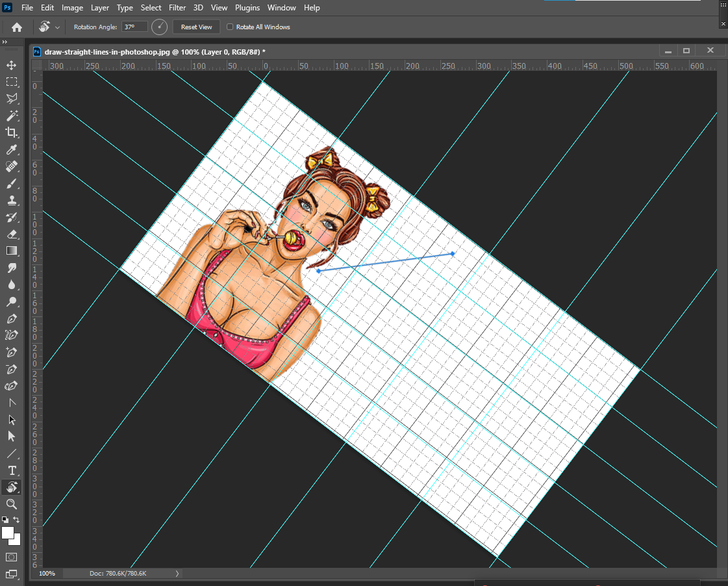Image resolution: width=728 pixels, height=586 pixels.
Task: Open the Plugins menu
Action: [247, 8]
